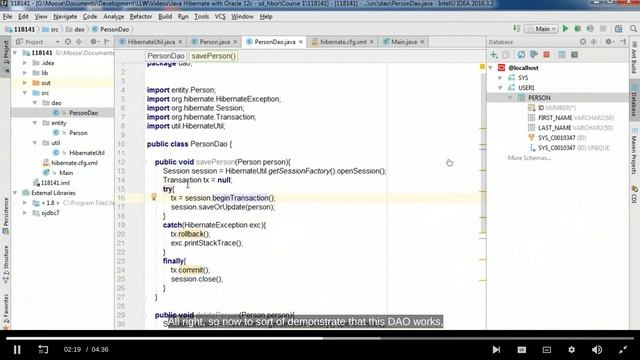Expand the SYS schema

click(x=500, y=78)
